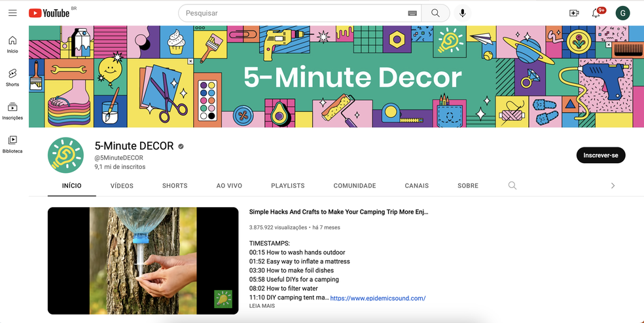Show more tabs with right chevron
The height and width of the screenshot is (323, 644).
pos(613,186)
